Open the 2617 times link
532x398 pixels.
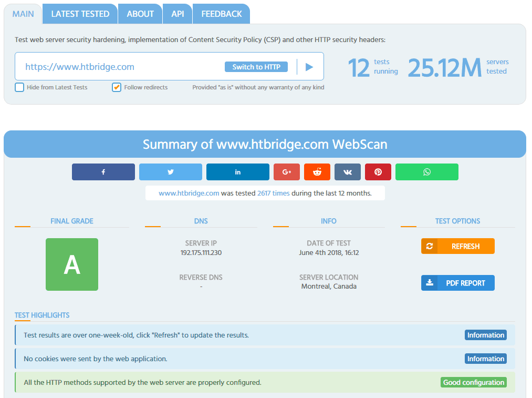click(x=274, y=193)
